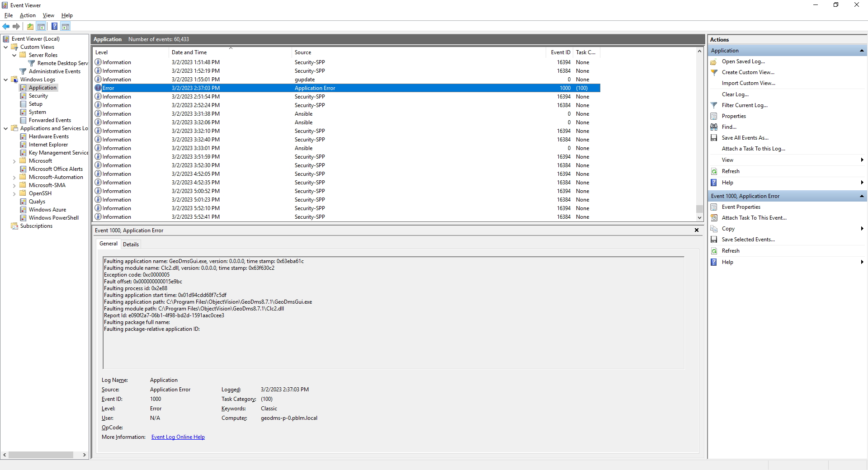Refresh the Application log via the green refresh icon
868x470 pixels.
714,171
